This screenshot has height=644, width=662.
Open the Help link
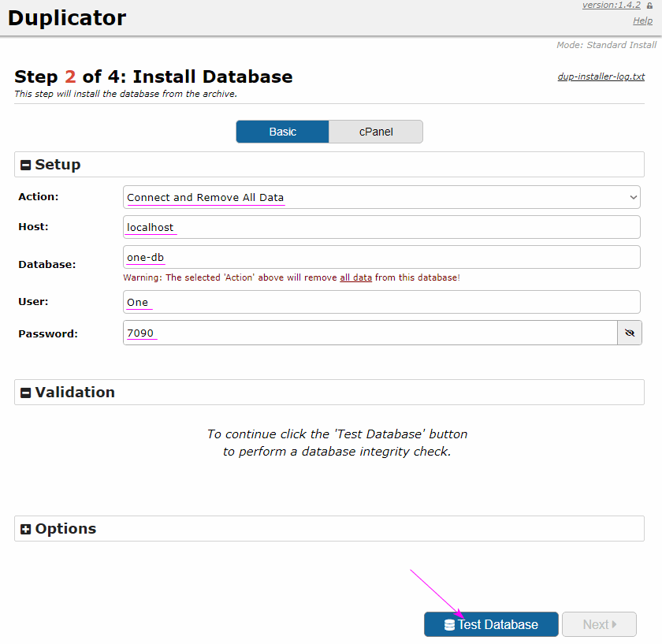pyautogui.click(x=642, y=20)
